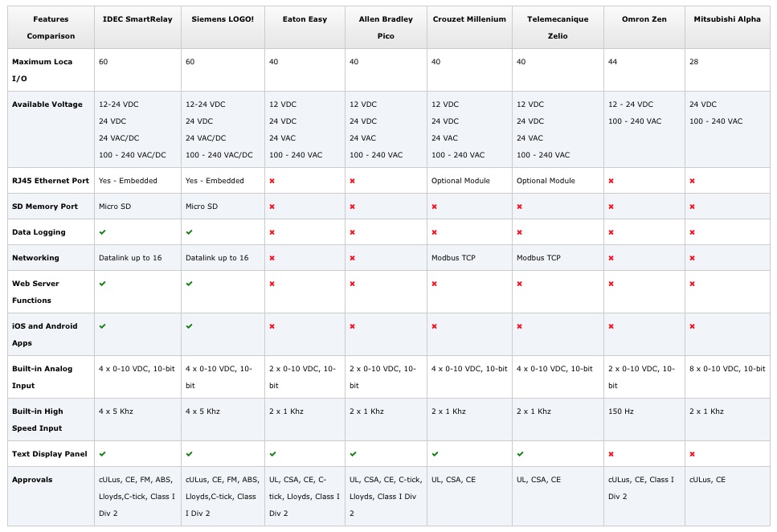The width and height of the screenshot is (777, 532).
Task: Click red X for Omron Zen RJ45 Ethernet Port
Action: [x=611, y=181]
